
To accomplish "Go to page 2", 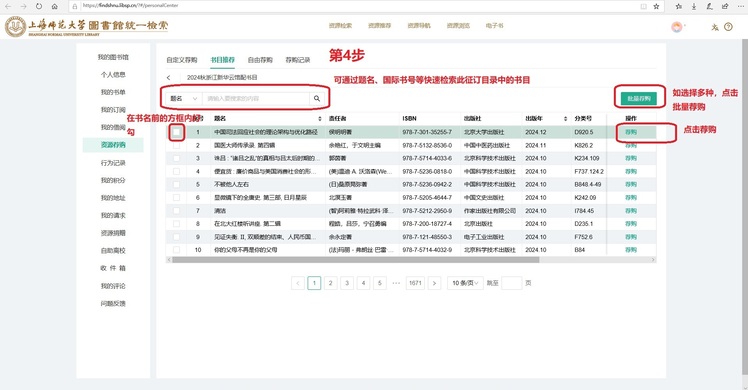I will 331,283.
